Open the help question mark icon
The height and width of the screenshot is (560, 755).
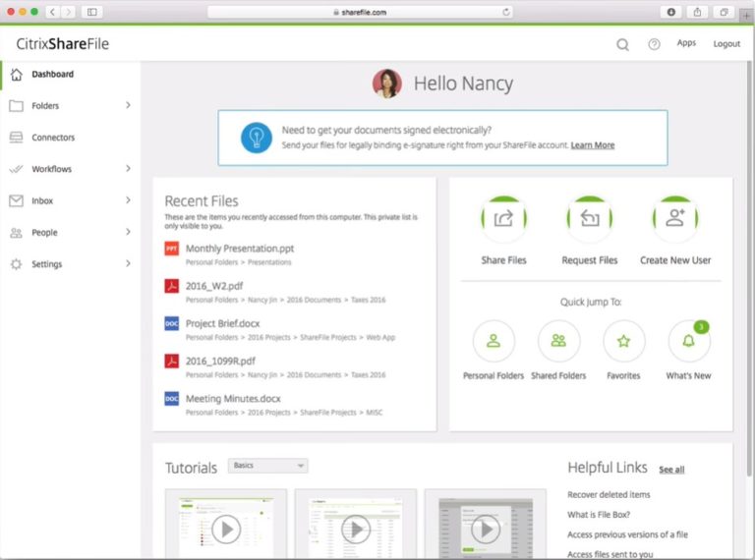(x=654, y=44)
